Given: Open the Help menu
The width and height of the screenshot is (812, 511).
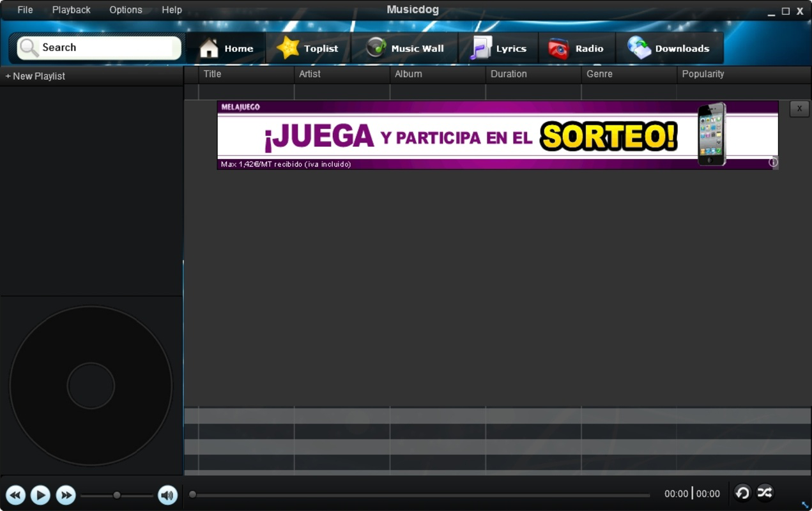Looking at the screenshot, I should (x=172, y=10).
